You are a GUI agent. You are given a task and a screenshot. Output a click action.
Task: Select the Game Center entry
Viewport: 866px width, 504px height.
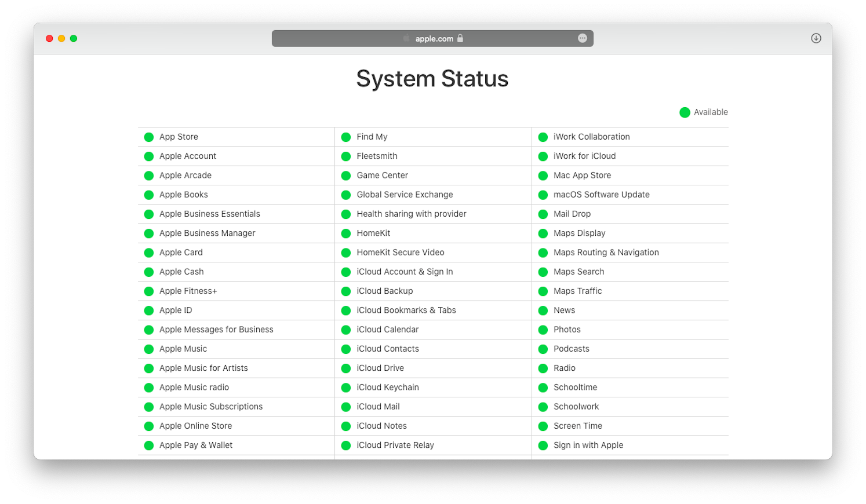383,175
